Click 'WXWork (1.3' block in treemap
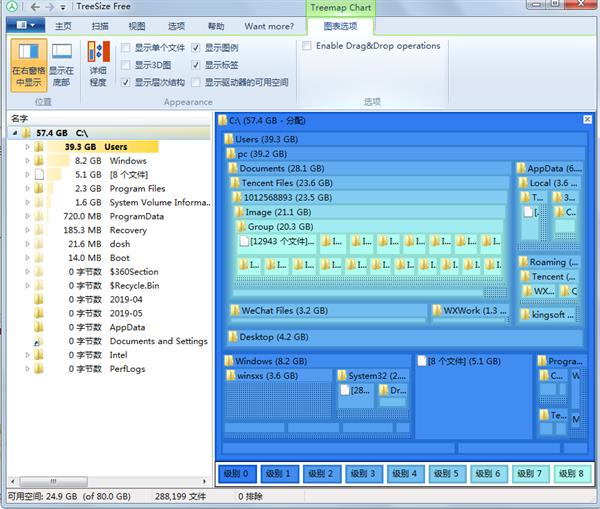600x509 pixels. click(470, 313)
